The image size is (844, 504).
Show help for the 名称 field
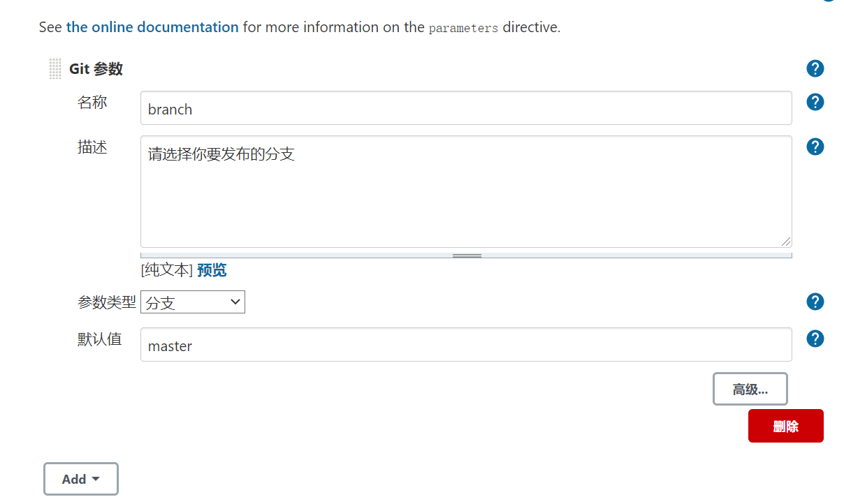click(815, 102)
